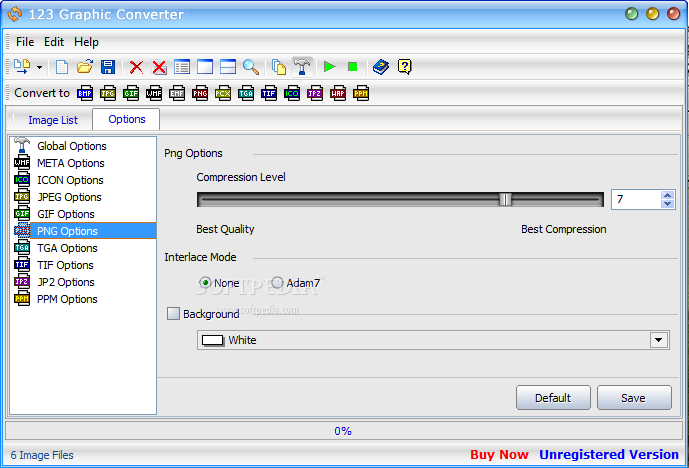Click the Default button
This screenshot has width=689, height=468.
[x=553, y=398]
